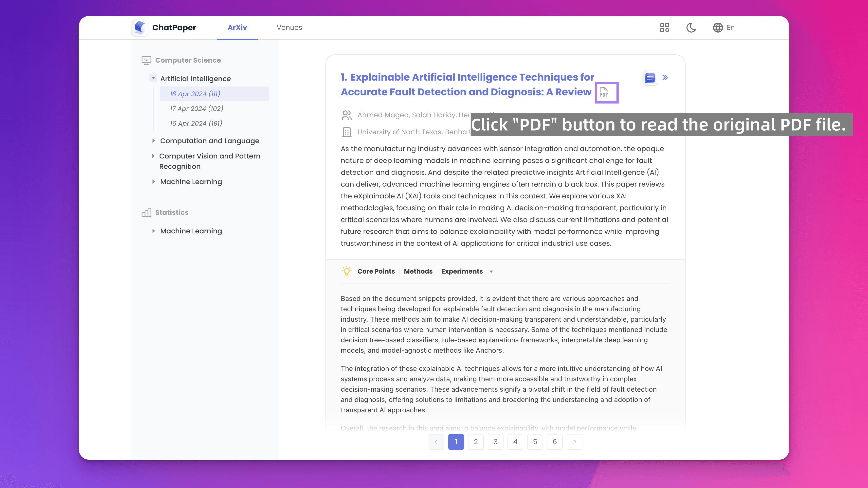868x488 pixels.
Task: Collapse the Artificial Intelligence tree node
Action: click(x=153, y=78)
